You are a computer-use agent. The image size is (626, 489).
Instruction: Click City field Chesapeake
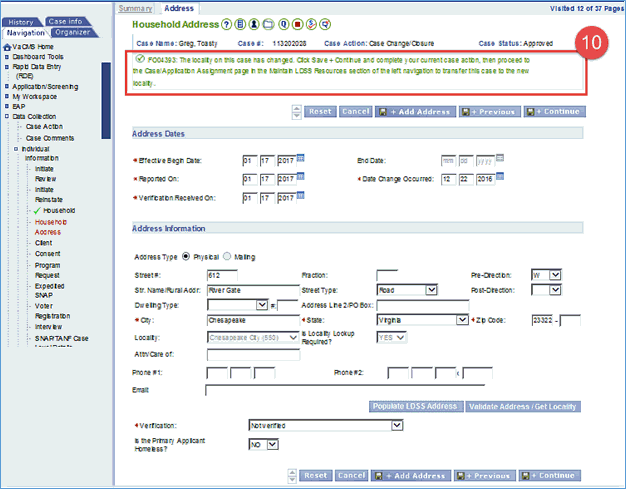254,320
